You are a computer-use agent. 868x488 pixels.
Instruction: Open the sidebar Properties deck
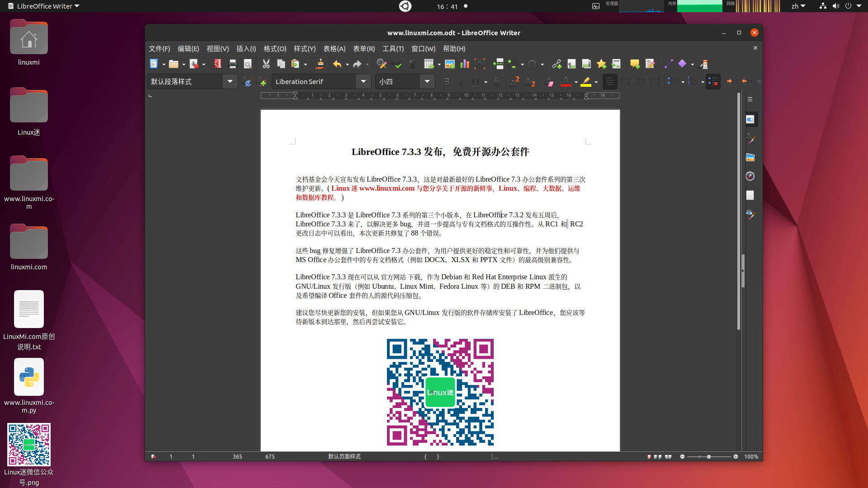(x=750, y=119)
